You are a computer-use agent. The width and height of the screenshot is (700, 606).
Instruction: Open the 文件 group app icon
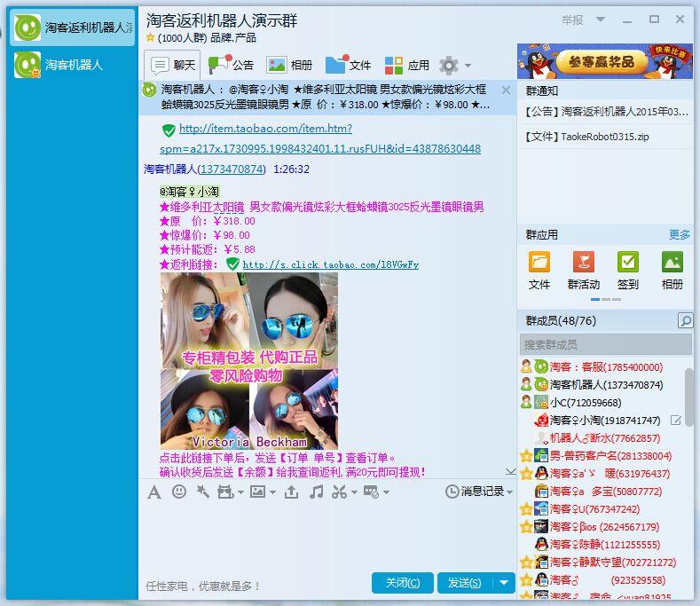pyautogui.click(x=539, y=271)
